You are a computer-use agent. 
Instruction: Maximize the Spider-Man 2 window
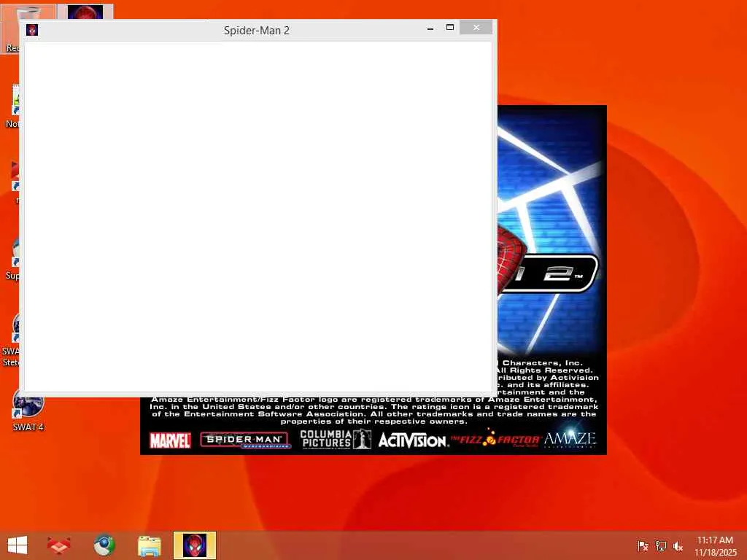(x=449, y=28)
